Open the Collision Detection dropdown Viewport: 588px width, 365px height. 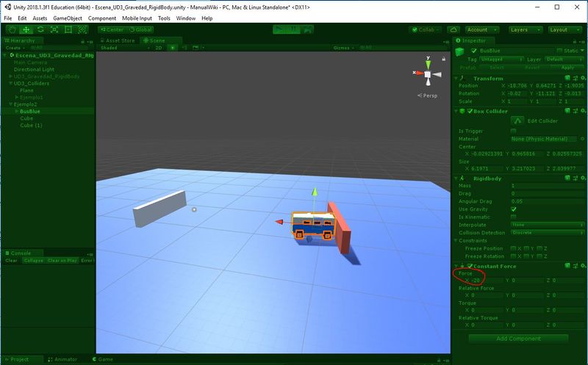[x=548, y=233]
